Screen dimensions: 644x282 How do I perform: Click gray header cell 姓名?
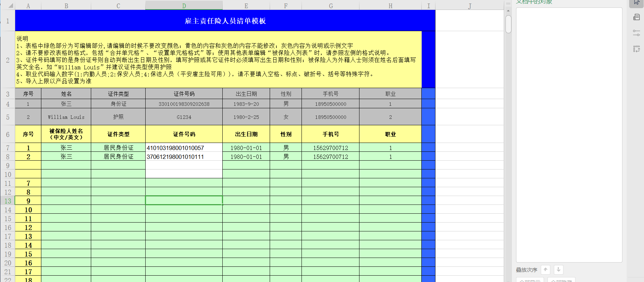[66, 94]
